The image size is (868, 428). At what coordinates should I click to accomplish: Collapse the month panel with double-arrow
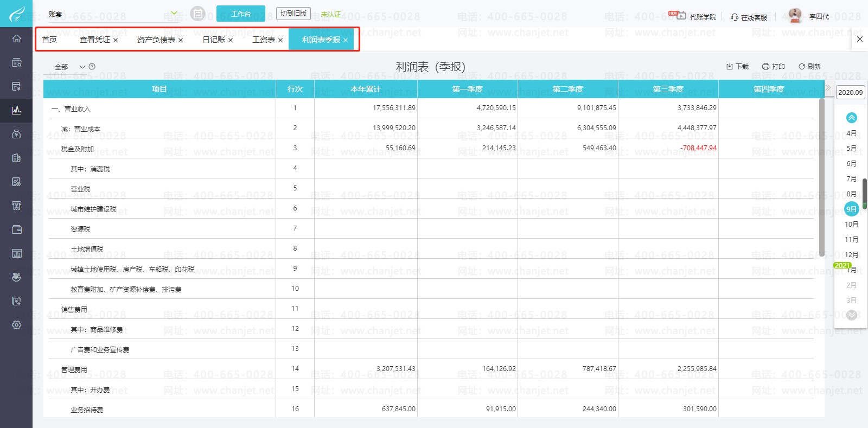tap(828, 88)
